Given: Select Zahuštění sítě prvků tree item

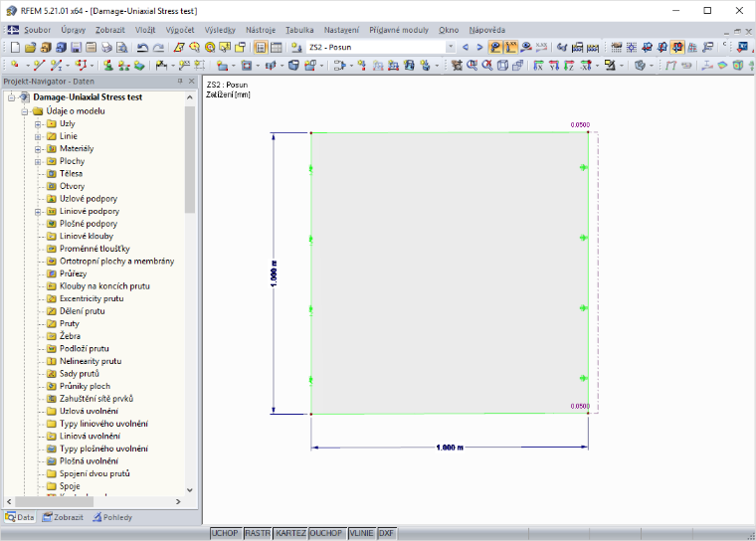Looking at the screenshot, I should pos(96,399).
